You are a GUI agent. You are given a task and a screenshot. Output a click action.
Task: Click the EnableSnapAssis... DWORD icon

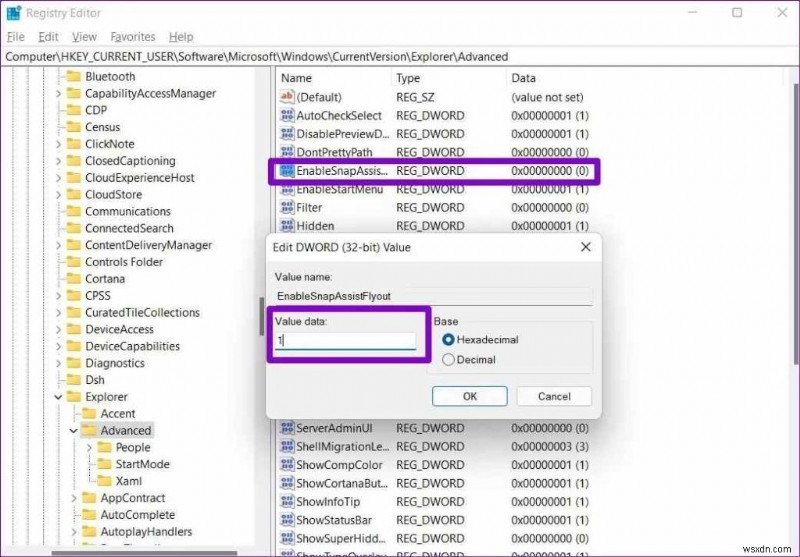(287, 170)
